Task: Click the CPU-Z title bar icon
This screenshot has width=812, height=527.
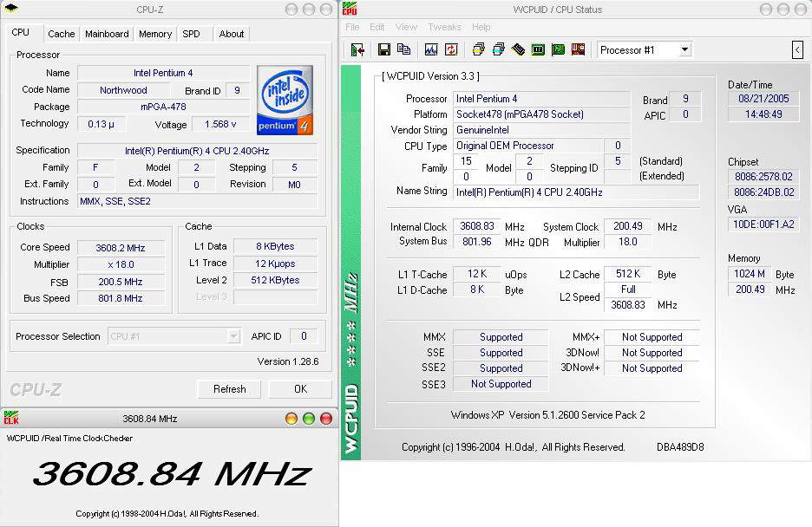Action: click(11, 9)
